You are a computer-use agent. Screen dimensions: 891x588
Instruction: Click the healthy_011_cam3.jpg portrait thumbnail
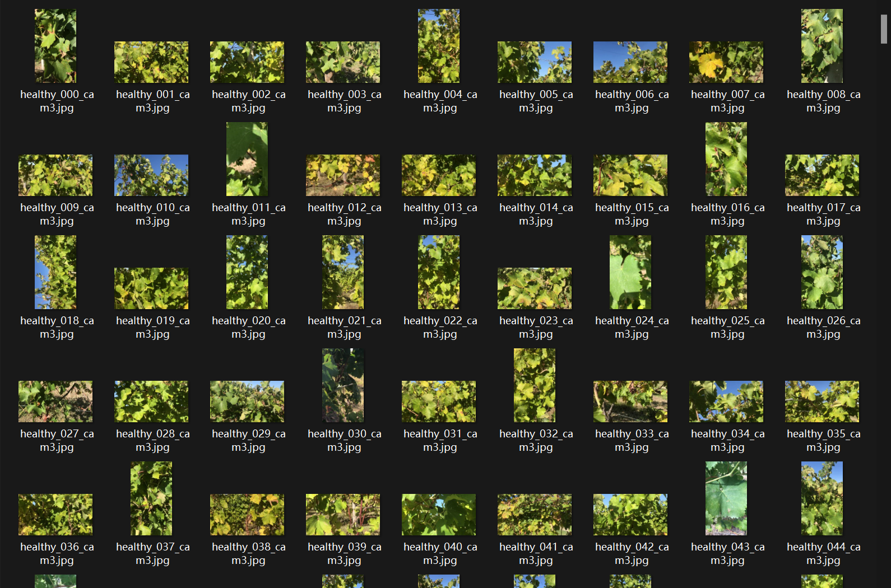247,159
